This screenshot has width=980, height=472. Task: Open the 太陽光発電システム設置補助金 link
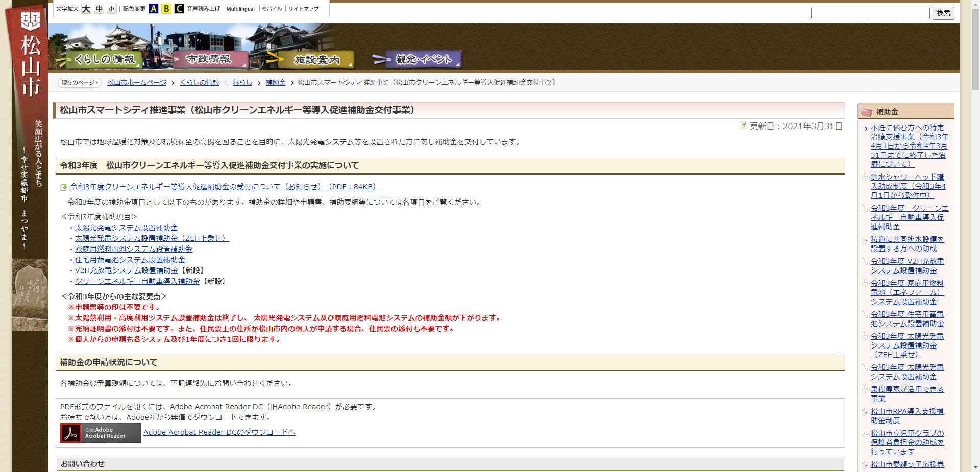[x=126, y=228]
